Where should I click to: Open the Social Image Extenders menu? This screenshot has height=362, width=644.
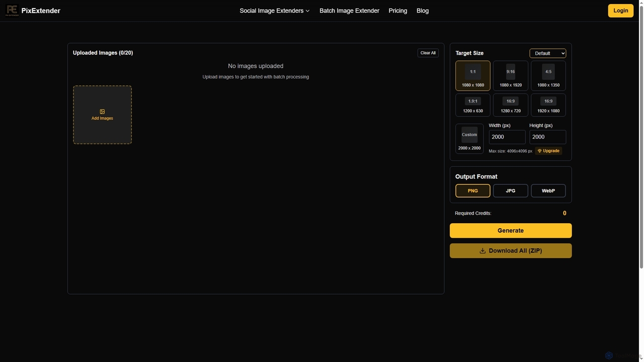tap(275, 11)
